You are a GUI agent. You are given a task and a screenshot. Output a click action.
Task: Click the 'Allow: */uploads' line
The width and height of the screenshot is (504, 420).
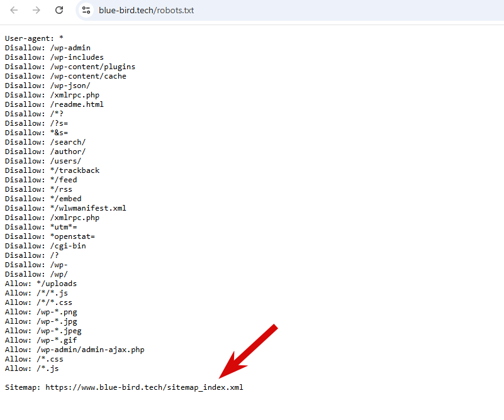point(41,284)
